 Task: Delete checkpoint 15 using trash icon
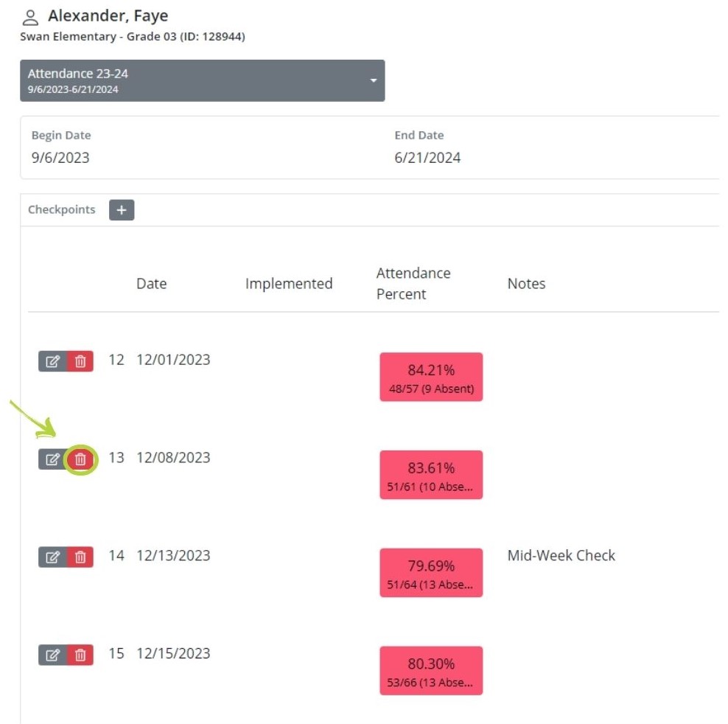tap(80, 655)
